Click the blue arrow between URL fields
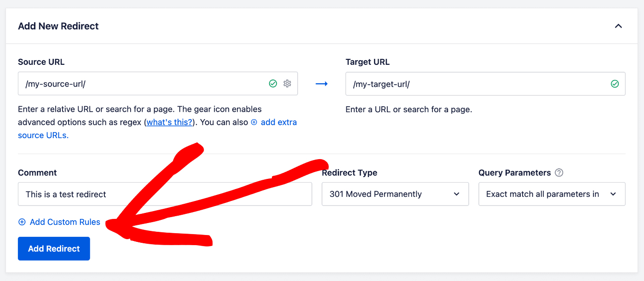 click(322, 83)
